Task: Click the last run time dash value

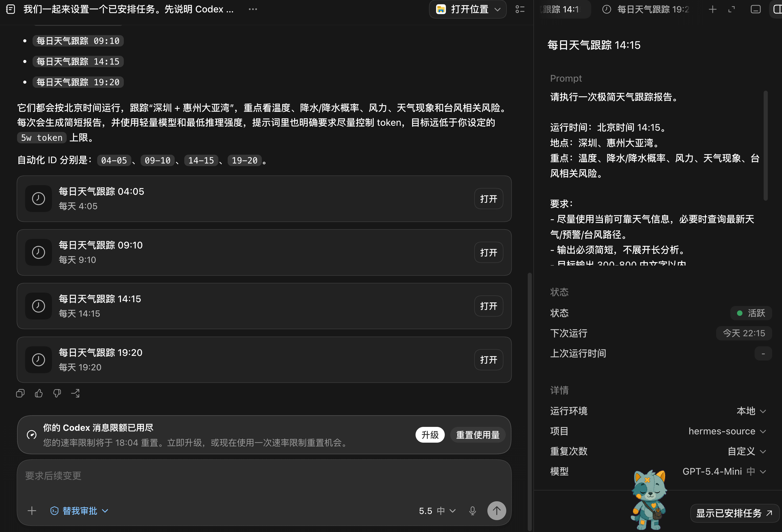Action: tap(763, 354)
